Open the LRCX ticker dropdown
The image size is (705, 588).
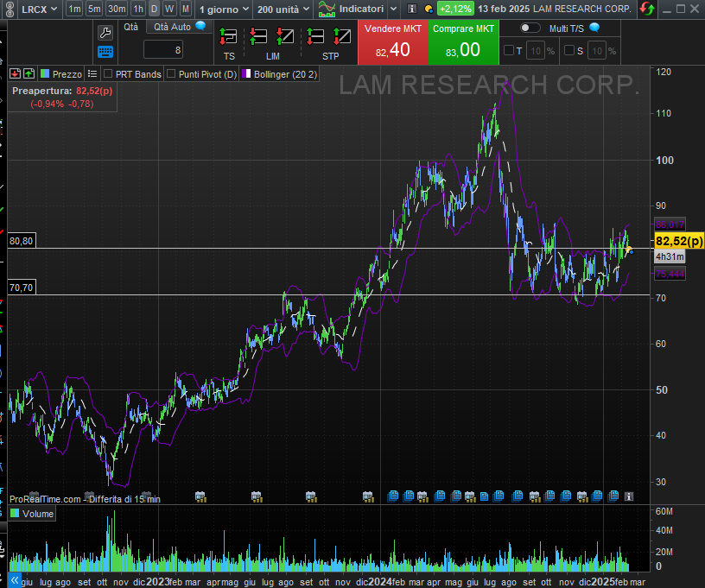point(40,9)
